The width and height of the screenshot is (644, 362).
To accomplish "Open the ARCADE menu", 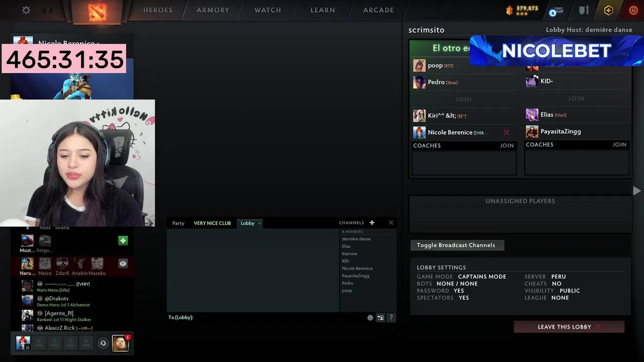I will pos(378,10).
